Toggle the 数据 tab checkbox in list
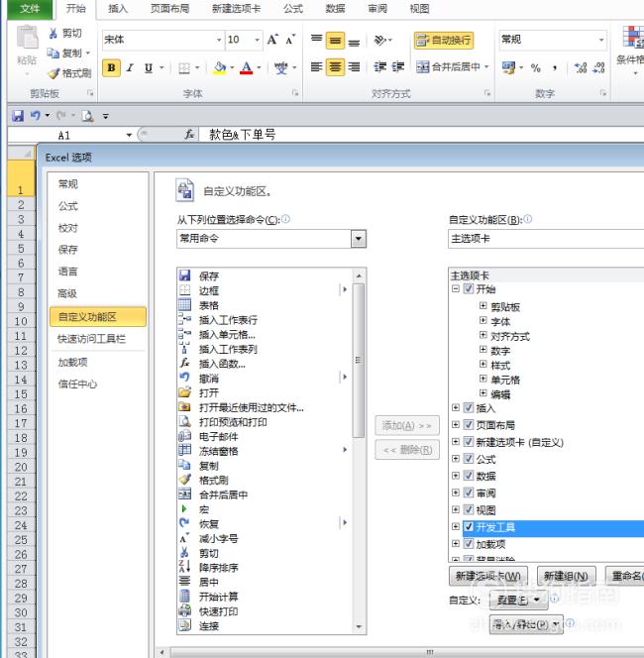The image size is (644, 658). point(469,476)
